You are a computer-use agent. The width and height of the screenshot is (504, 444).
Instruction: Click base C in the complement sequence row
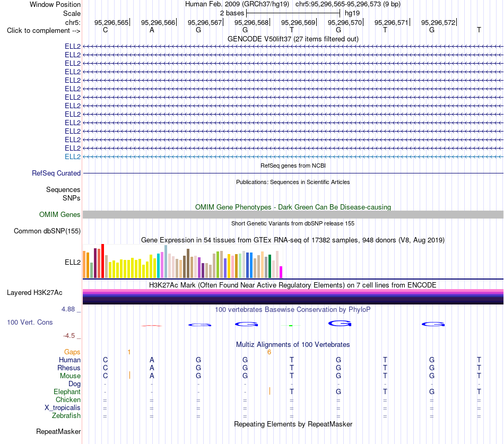(105, 30)
